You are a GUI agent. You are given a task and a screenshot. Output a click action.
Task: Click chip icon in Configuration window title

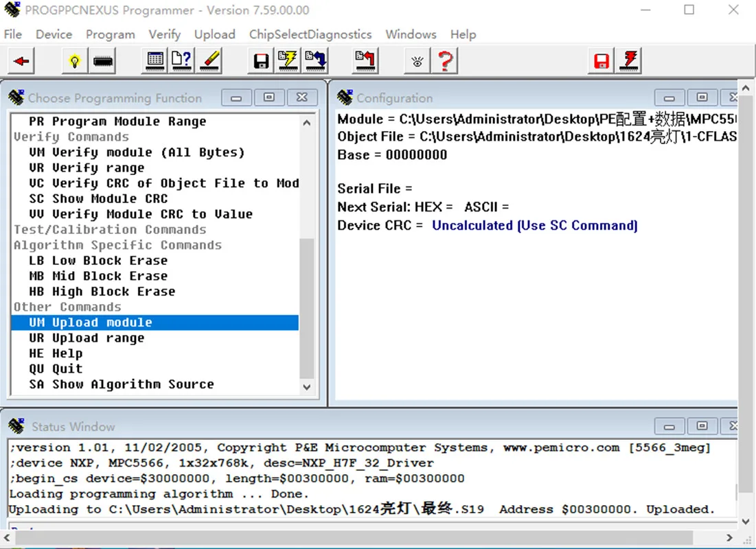345,97
